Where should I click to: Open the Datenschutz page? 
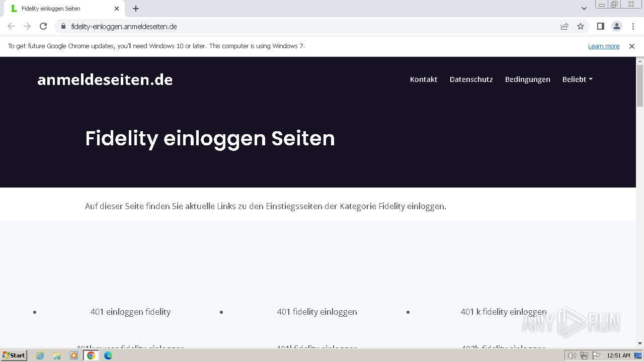(471, 79)
